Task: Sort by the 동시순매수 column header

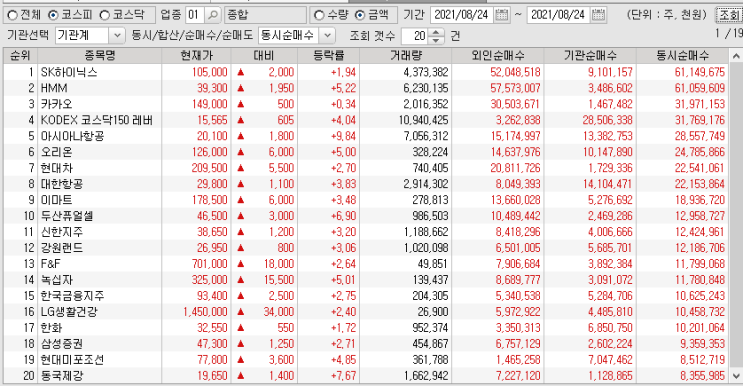Action: point(682,55)
